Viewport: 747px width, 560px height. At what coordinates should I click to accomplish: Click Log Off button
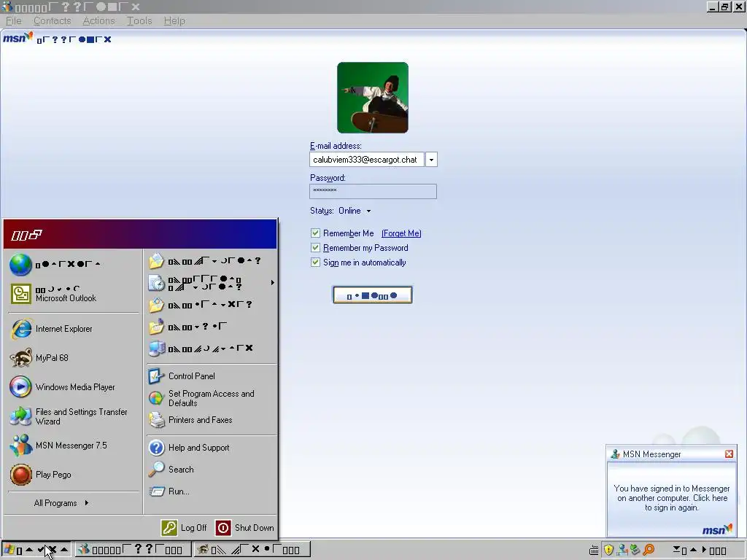point(185,528)
